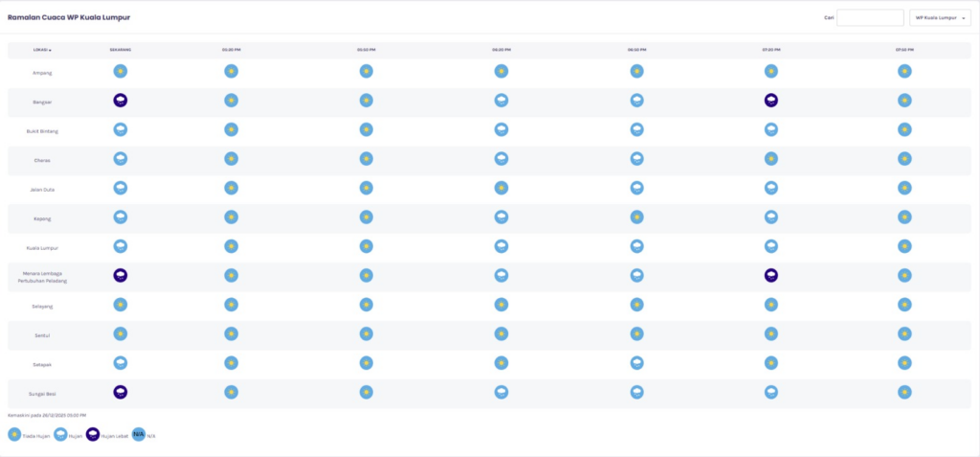Click the Hujan legend icon

(x=60, y=434)
